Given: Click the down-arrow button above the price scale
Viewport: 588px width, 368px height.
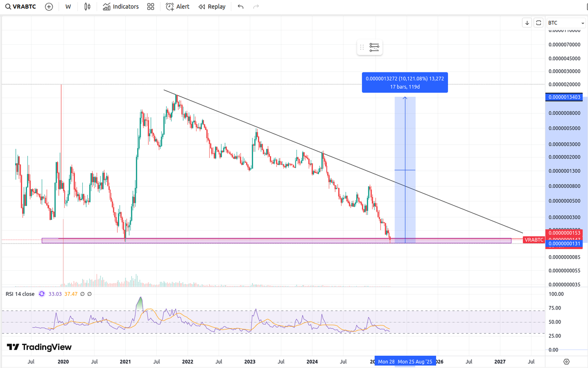Looking at the screenshot, I should tap(527, 23).
